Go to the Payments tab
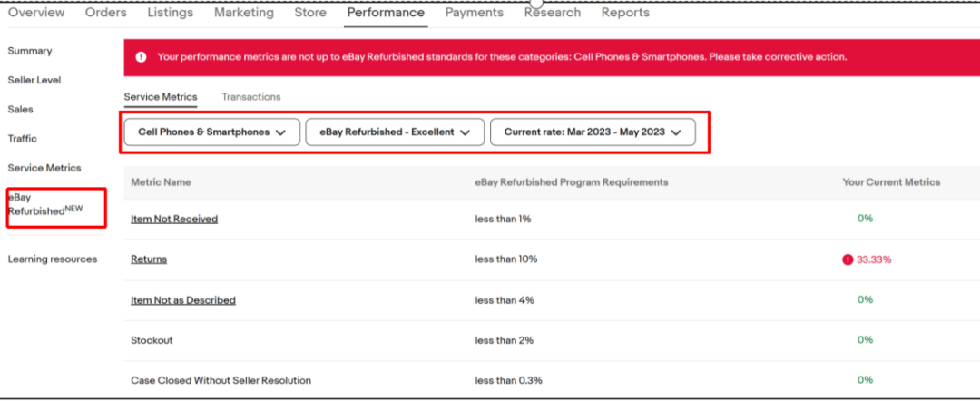The height and width of the screenshot is (401, 980). pos(475,13)
